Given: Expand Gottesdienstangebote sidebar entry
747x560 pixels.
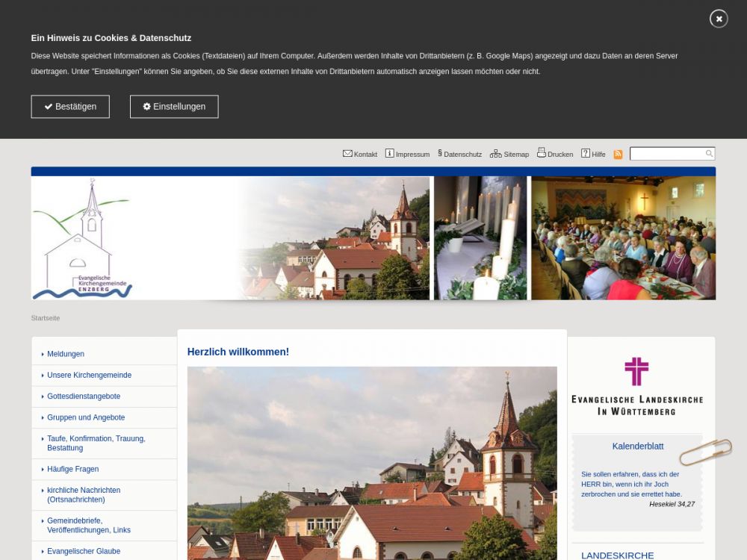Looking at the screenshot, I should coord(84,396).
